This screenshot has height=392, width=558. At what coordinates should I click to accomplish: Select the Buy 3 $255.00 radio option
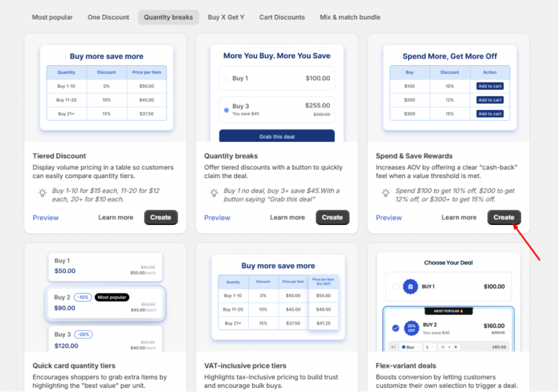coord(226,111)
